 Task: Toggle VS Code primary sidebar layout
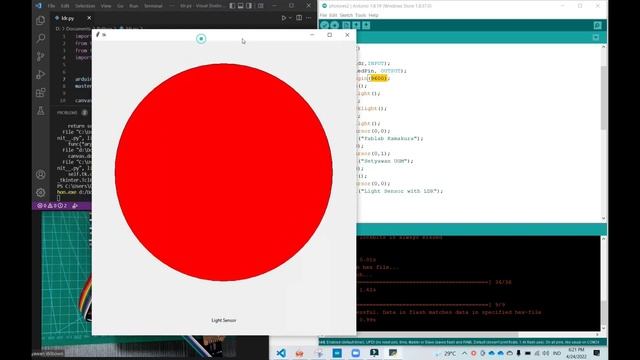click(x=232, y=6)
